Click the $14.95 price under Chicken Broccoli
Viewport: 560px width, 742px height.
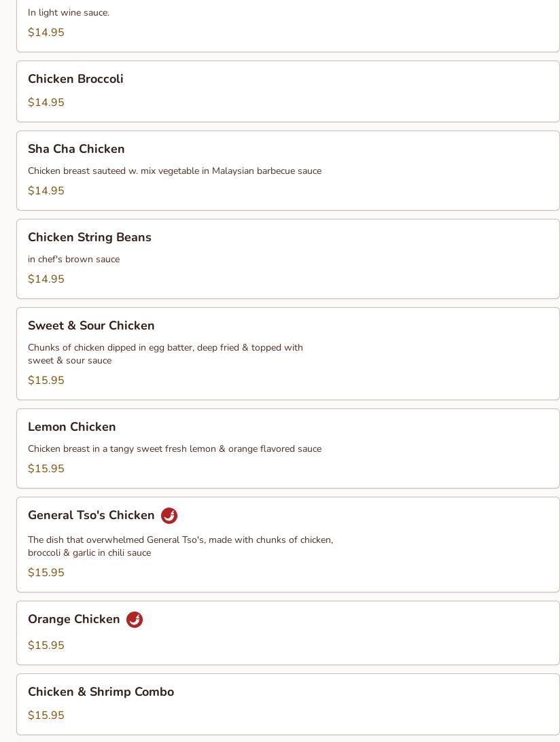pos(46,103)
